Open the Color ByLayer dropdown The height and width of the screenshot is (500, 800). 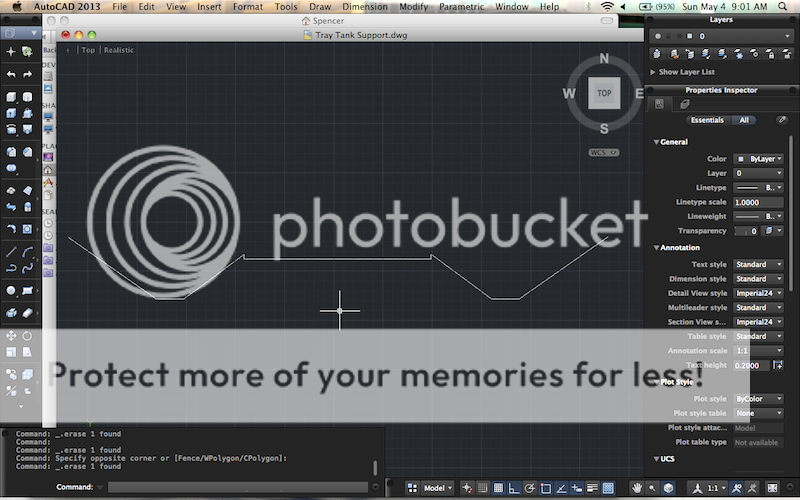(758, 158)
